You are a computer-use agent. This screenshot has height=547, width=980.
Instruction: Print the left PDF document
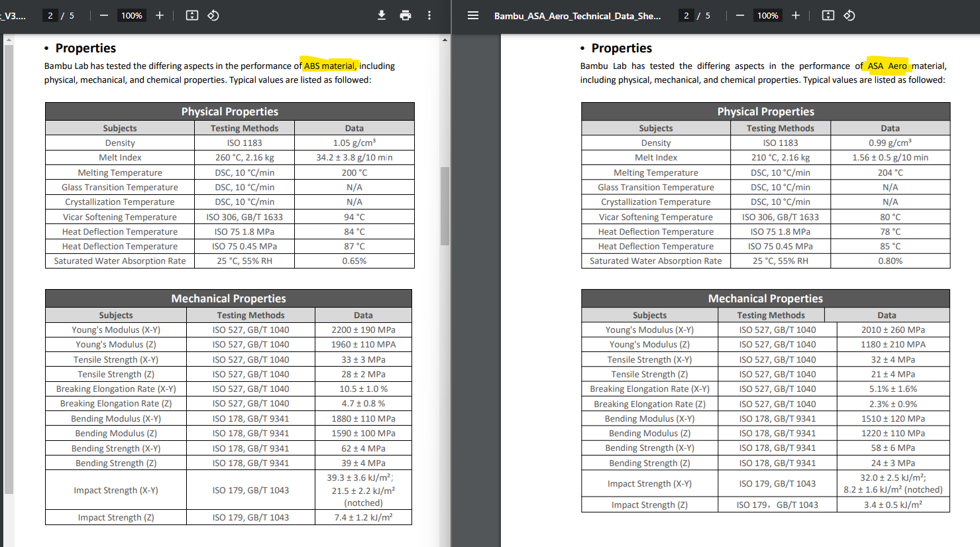pos(406,15)
